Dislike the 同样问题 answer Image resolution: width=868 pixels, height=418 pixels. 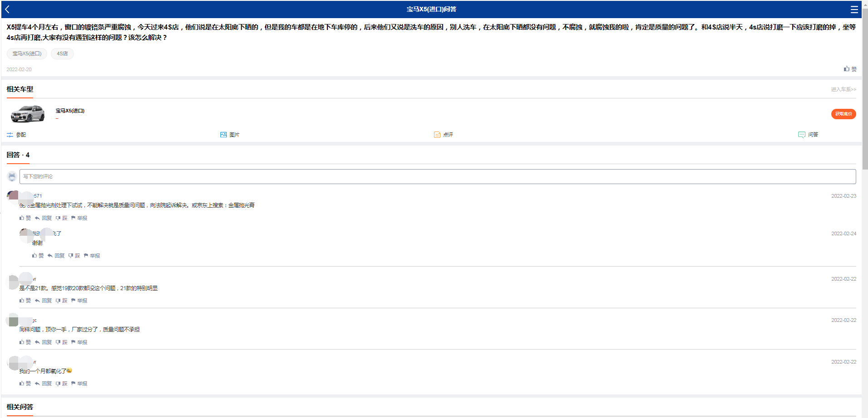click(62, 342)
